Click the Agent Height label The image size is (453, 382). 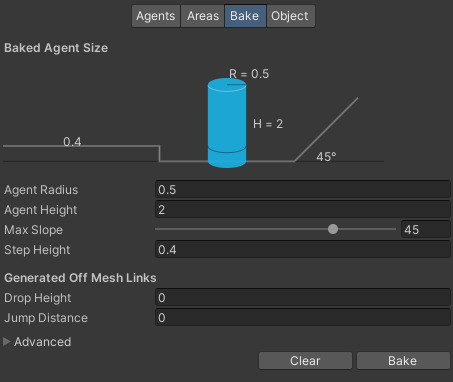click(41, 210)
